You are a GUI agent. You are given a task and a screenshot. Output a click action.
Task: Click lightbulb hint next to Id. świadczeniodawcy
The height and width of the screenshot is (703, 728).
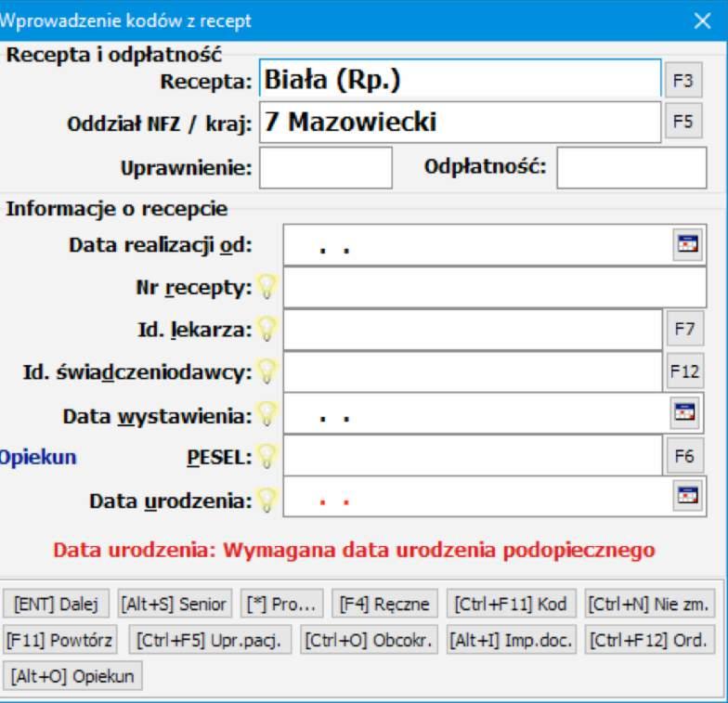[267, 371]
